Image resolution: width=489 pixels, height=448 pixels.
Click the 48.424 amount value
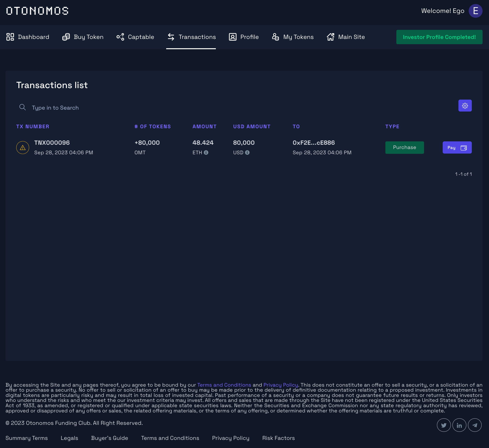(203, 143)
